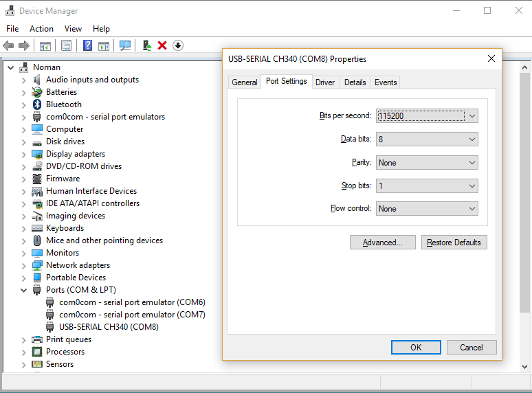Click the Action Pane toolbar icon

tap(104, 45)
